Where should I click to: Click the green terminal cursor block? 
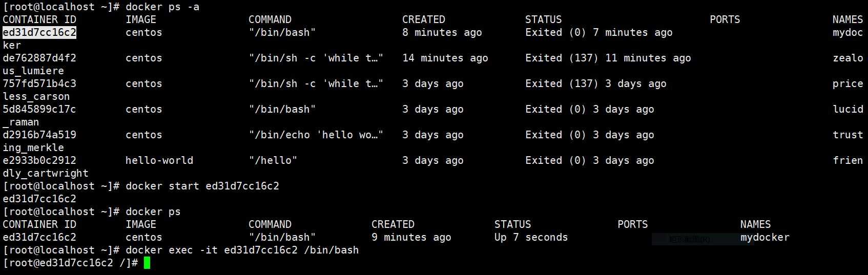(x=147, y=263)
